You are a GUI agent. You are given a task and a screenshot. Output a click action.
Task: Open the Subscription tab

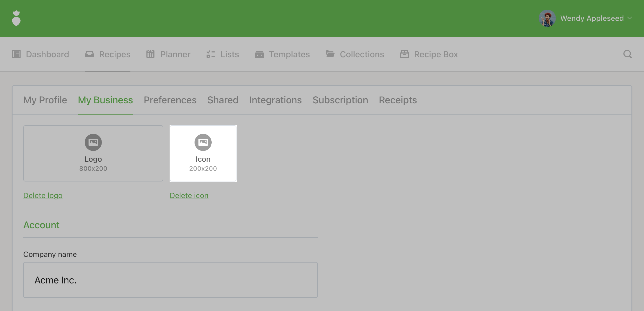(x=340, y=100)
